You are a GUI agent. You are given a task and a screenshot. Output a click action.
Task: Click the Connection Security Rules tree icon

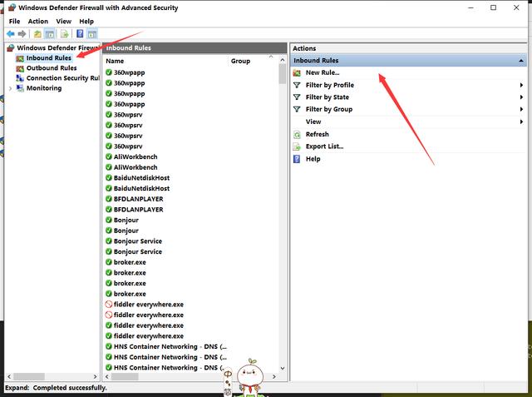20,78
